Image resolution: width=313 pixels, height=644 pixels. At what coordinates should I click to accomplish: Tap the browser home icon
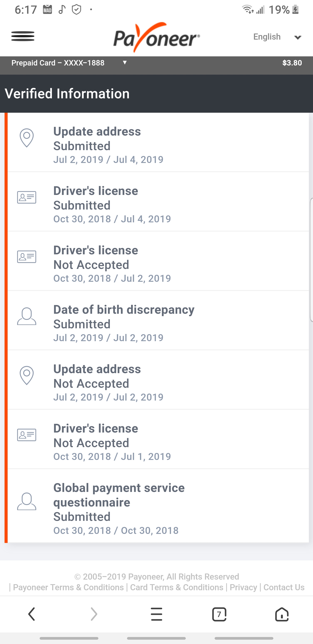[x=282, y=614]
